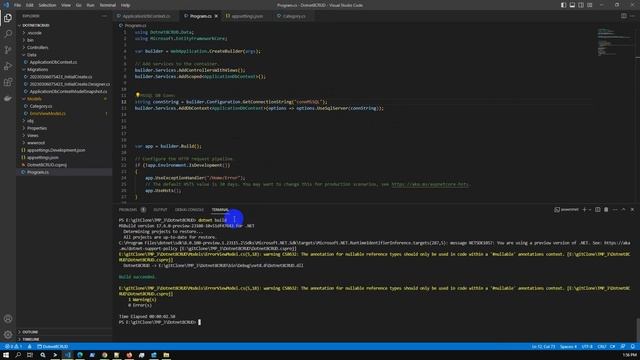Open editor More Actions ellipsis
640x360 pixels.
tap(632, 16)
